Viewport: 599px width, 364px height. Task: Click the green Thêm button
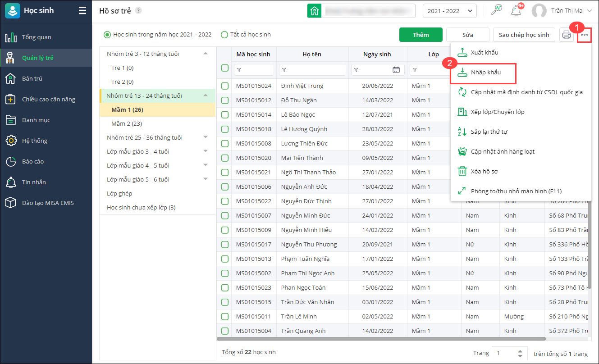pos(421,35)
